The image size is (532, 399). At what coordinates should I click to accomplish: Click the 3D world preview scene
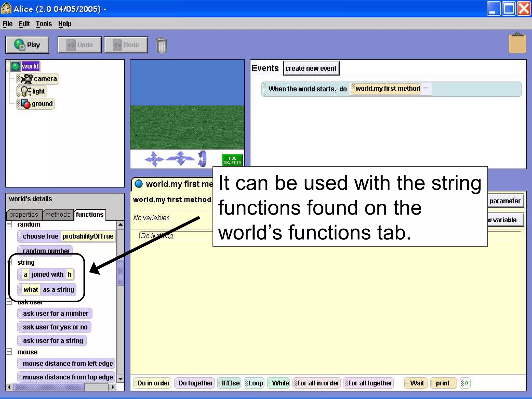pos(187,105)
